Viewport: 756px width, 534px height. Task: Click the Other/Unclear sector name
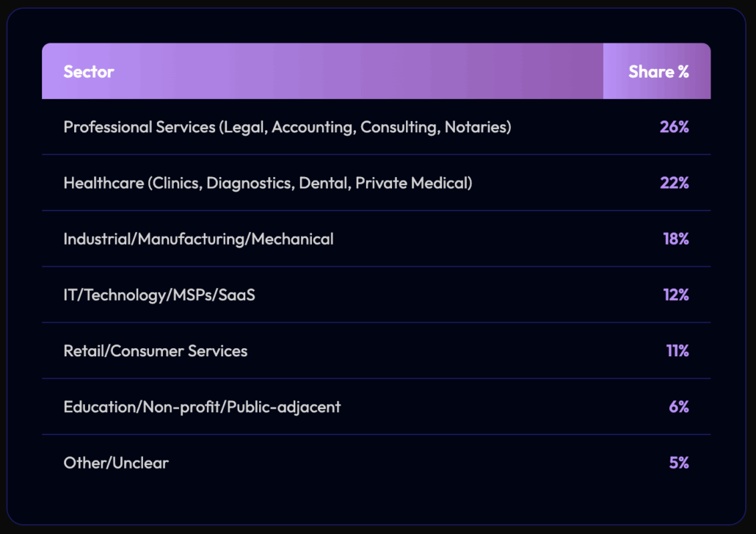[116, 463]
